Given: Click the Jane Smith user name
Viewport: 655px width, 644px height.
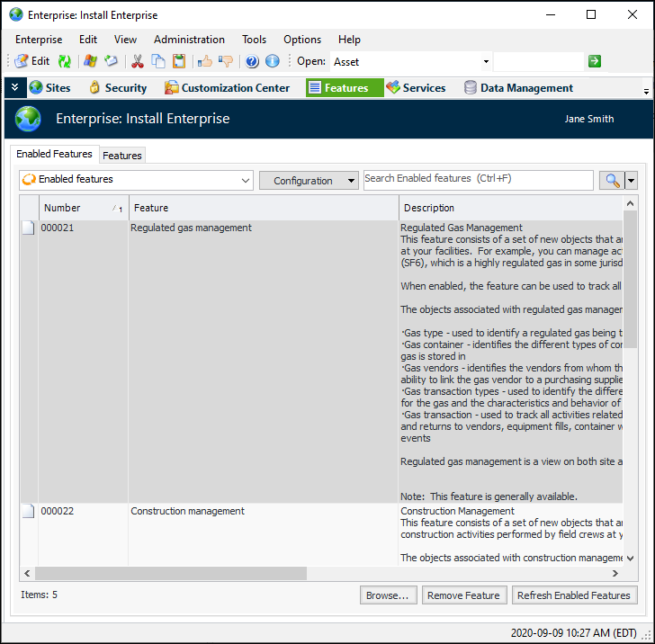Looking at the screenshot, I should coord(589,119).
